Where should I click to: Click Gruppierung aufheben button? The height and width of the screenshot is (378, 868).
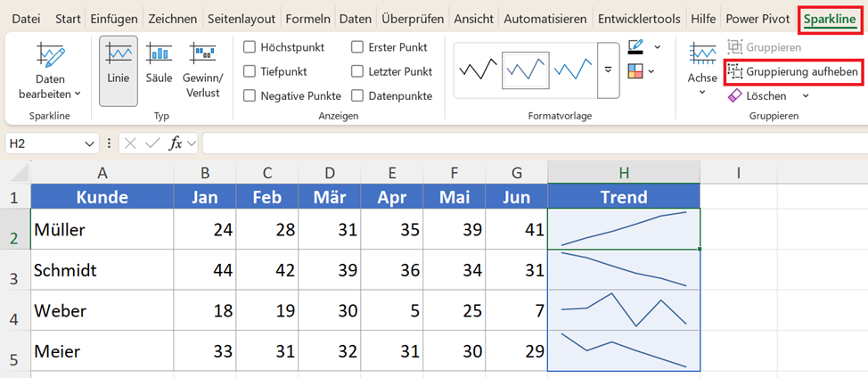(x=793, y=72)
